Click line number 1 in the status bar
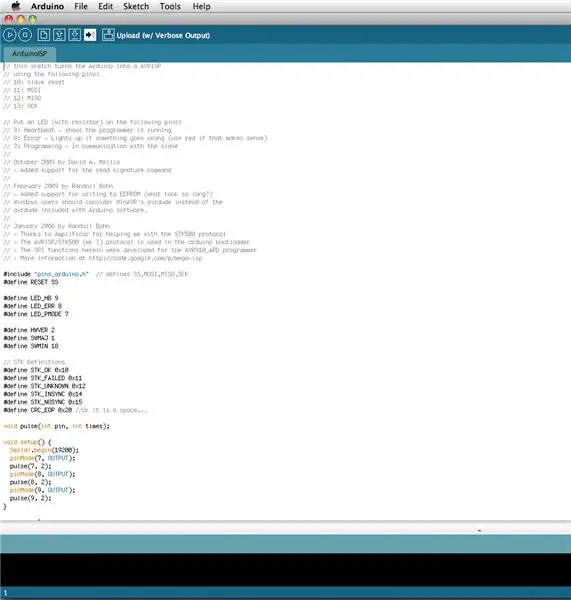The width and height of the screenshot is (571, 600). tap(5, 593)
